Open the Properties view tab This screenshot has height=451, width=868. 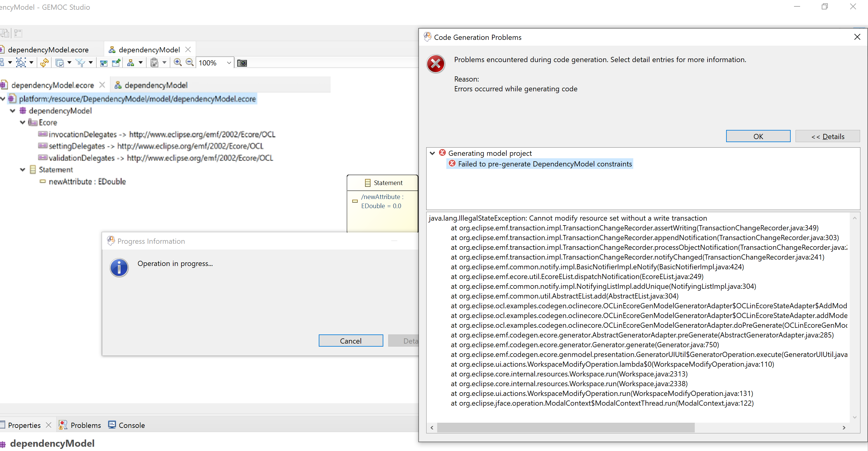click(24, 425)
